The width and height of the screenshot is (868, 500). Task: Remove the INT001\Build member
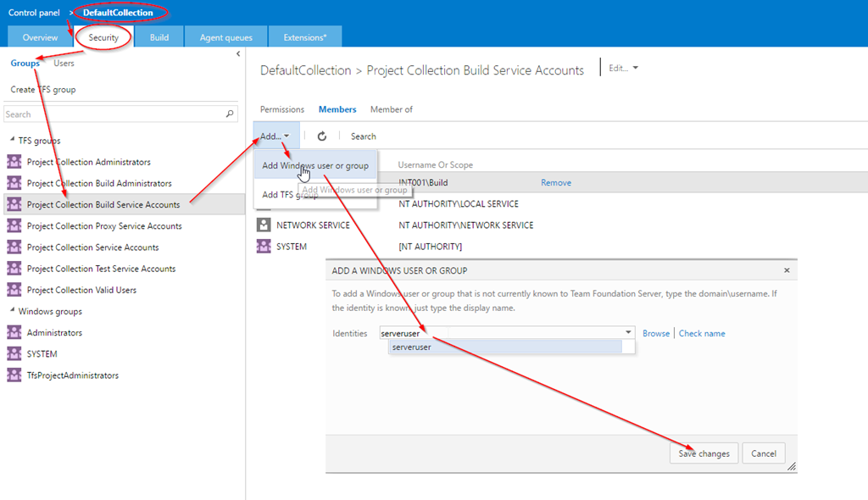(x=556, y=183)
